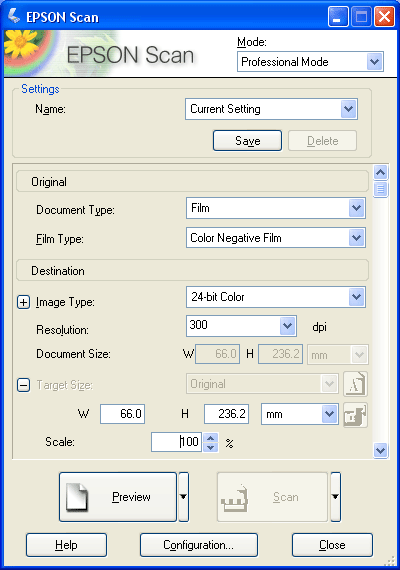The image size is (400, 570).
Task: Click the scrollbar down arrow
Action: [380, 451]
